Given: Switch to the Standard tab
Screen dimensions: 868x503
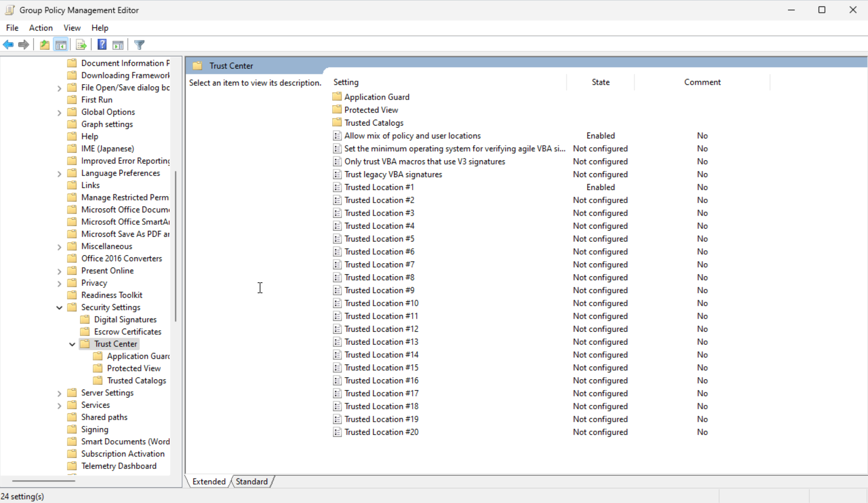Looking at the screenshot, I should tap(252, 481).
